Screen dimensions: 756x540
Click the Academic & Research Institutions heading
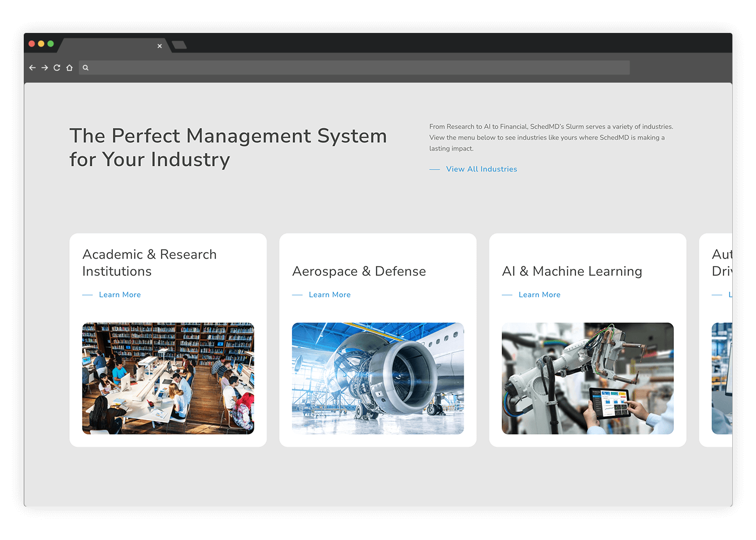(150, 263)
